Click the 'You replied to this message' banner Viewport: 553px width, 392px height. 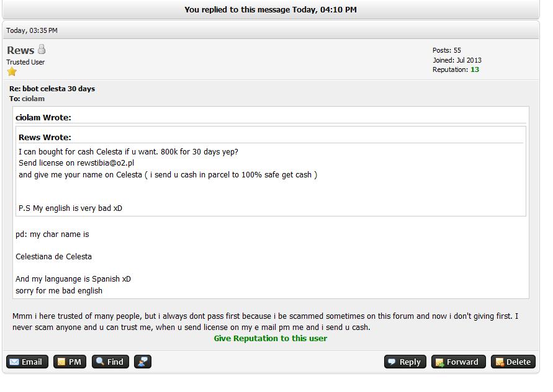pos(270,9)
